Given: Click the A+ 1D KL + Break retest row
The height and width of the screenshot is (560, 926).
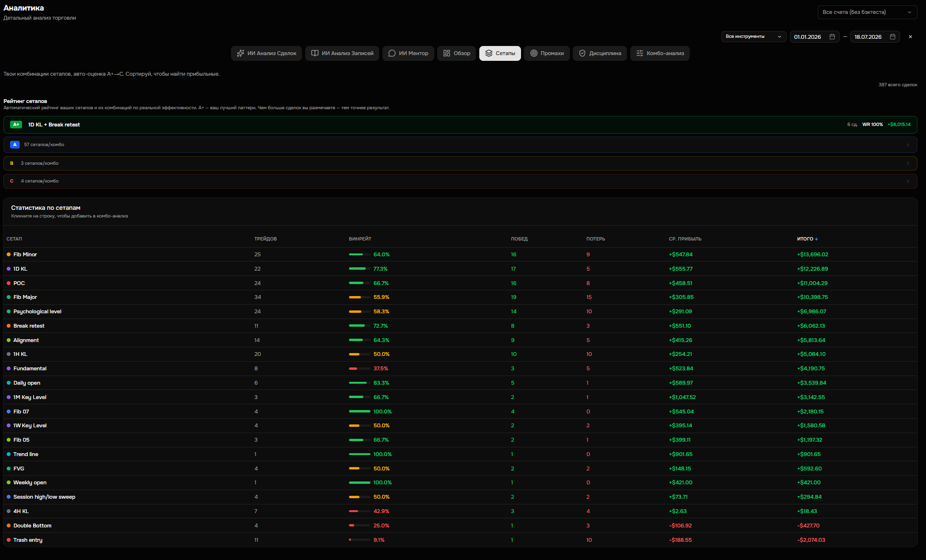Looking at the screenshot, I should click(460, 125).
